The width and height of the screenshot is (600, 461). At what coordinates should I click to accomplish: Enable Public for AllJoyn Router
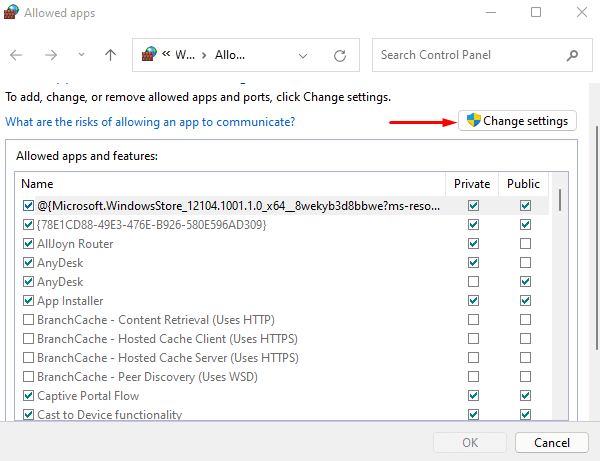click(525, 244)
